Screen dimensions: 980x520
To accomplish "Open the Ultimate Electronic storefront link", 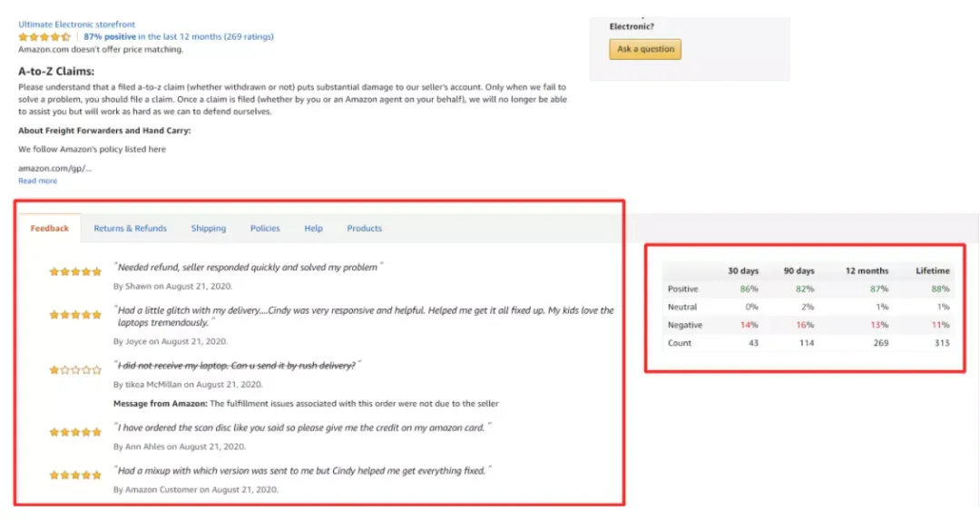I will pyautogui.click(x=76, y=25).
